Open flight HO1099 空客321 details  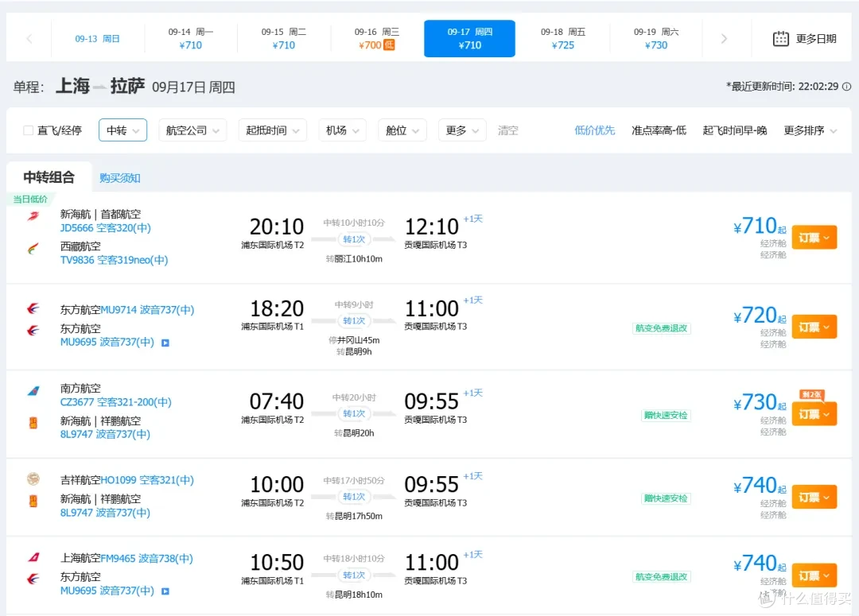click(x=147, y=480)
